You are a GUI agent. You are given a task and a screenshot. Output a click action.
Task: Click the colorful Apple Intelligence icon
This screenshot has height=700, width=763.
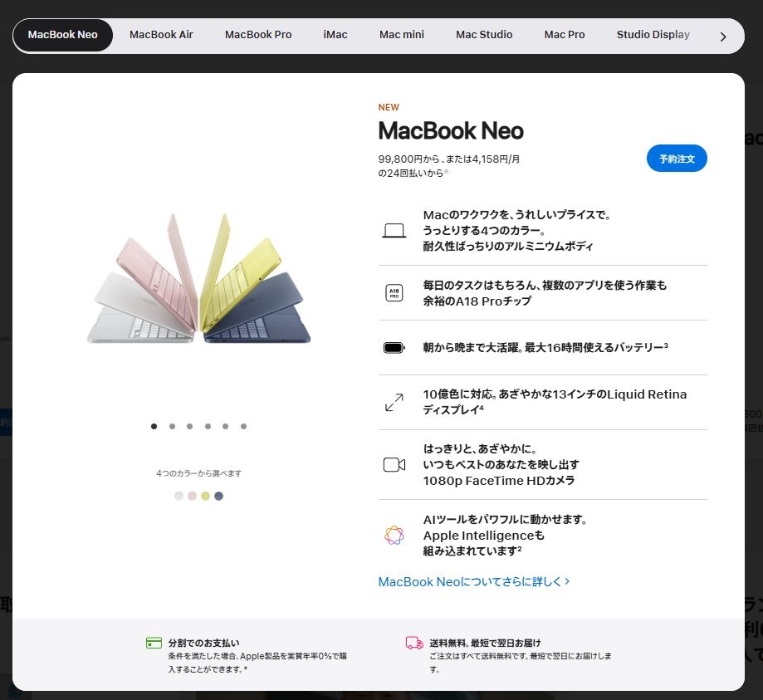pyautogui.click(x=394, y=535)
